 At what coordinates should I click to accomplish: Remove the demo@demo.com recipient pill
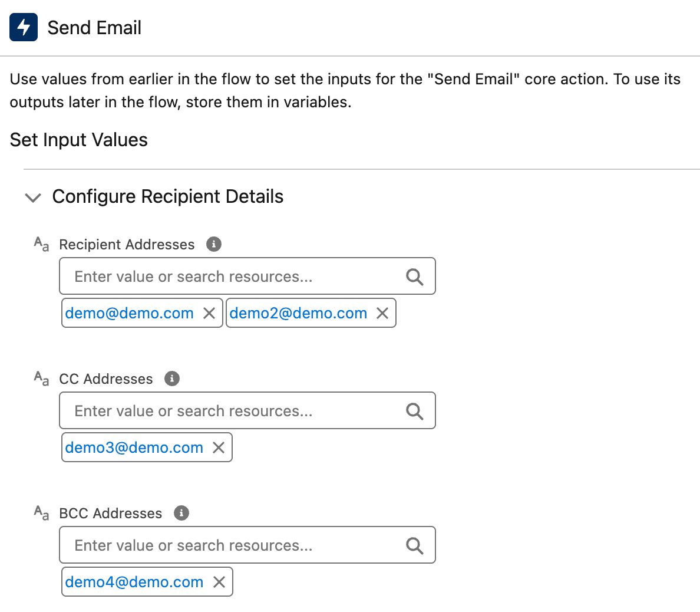(x=209, y=313)
